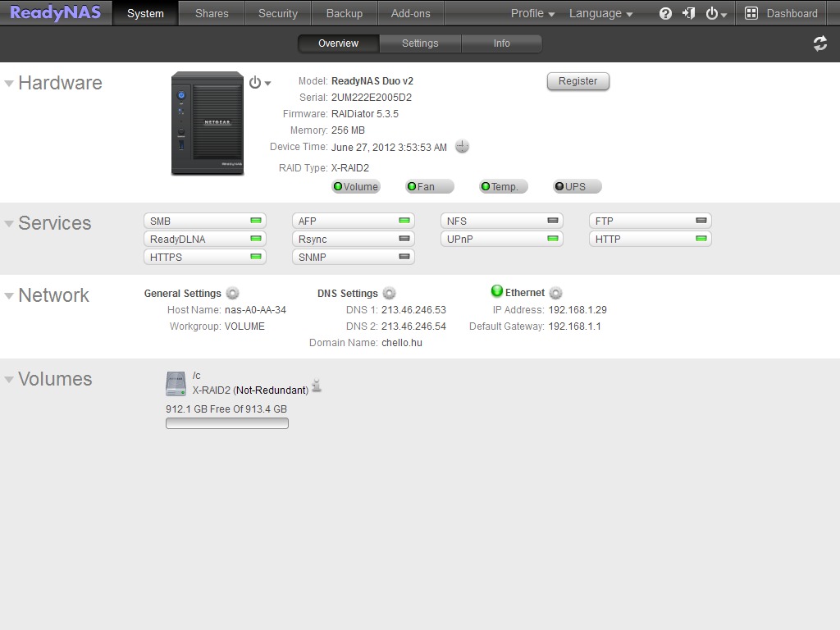Collapse the Network section
Image resolution: width=840 pixels, height=630 pixels.
coord(9,295)
